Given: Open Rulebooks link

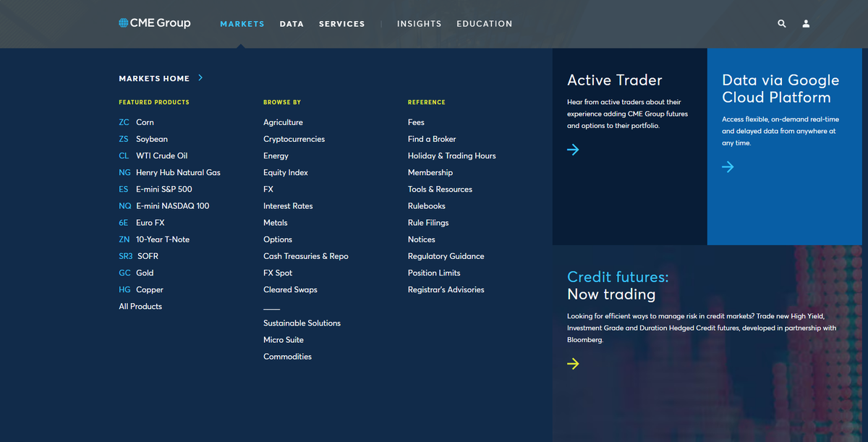Looking at the screenshot, I should tap(427, 205).
